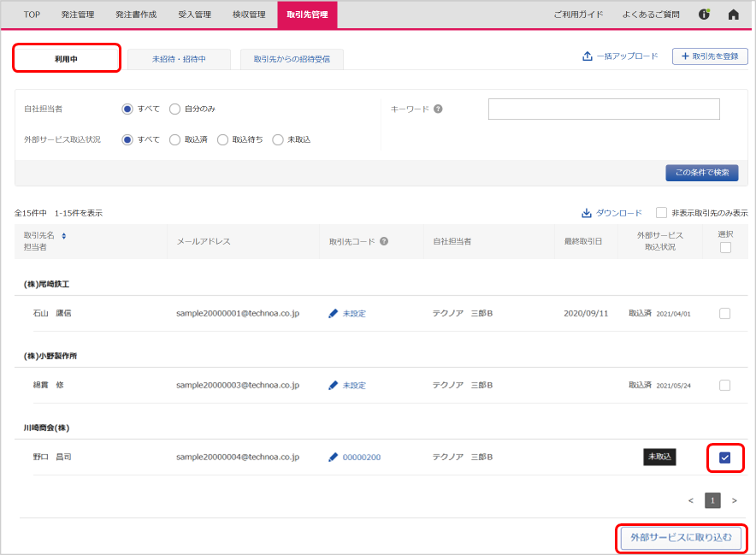Open 発注管理 menu in navigation bar
The height and width of the screenshot is (555, 756).
(x=78, y=15)
